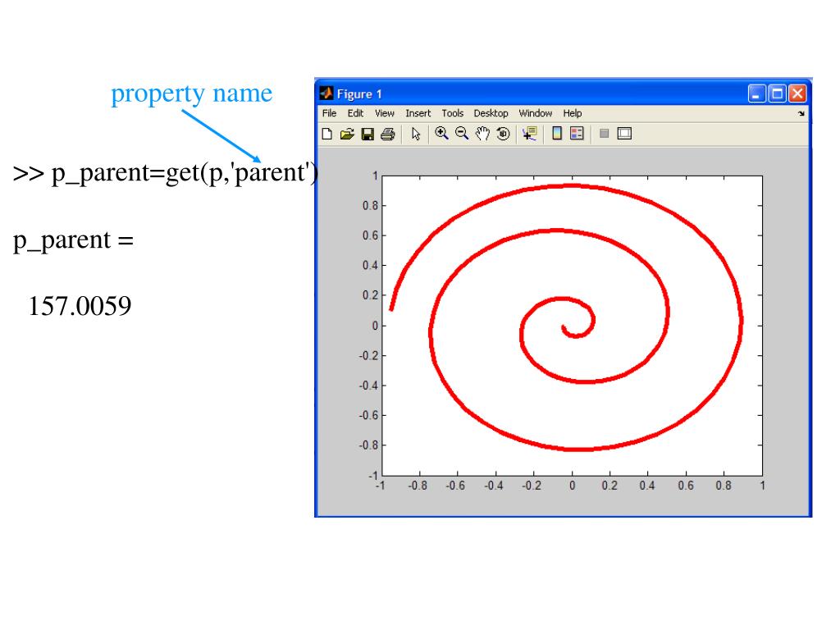Save the figure with the floppy disk icon
Screen dimensions: 840x630
(x=367, y=134)
